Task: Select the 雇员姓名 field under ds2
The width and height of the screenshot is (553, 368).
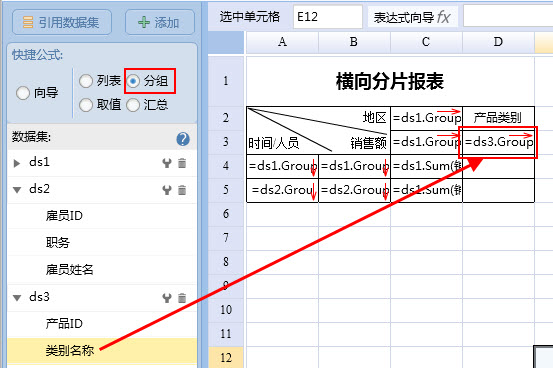Action: tap(102, 270)
